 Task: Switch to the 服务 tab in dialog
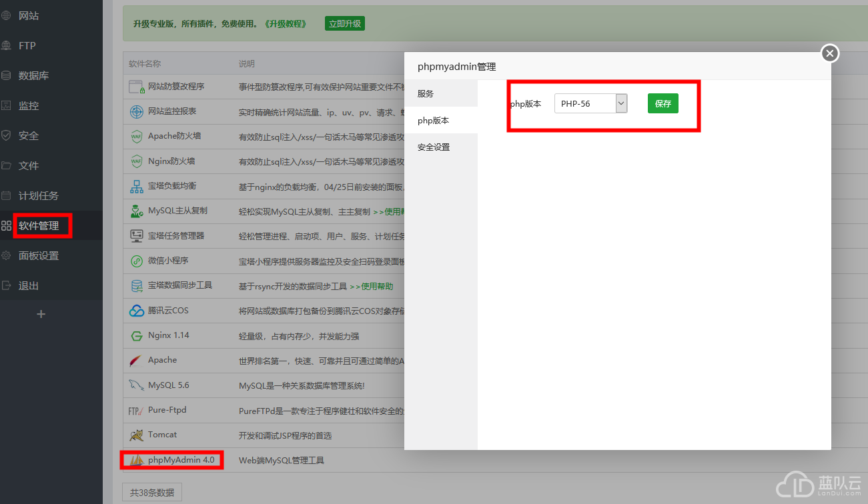pyautogui.click(x=441, y=93)
